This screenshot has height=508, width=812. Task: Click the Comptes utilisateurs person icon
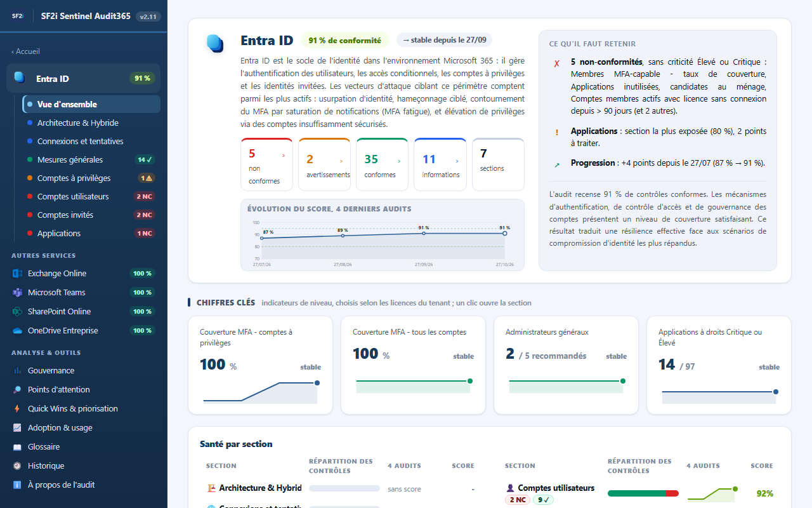[510, 488]
